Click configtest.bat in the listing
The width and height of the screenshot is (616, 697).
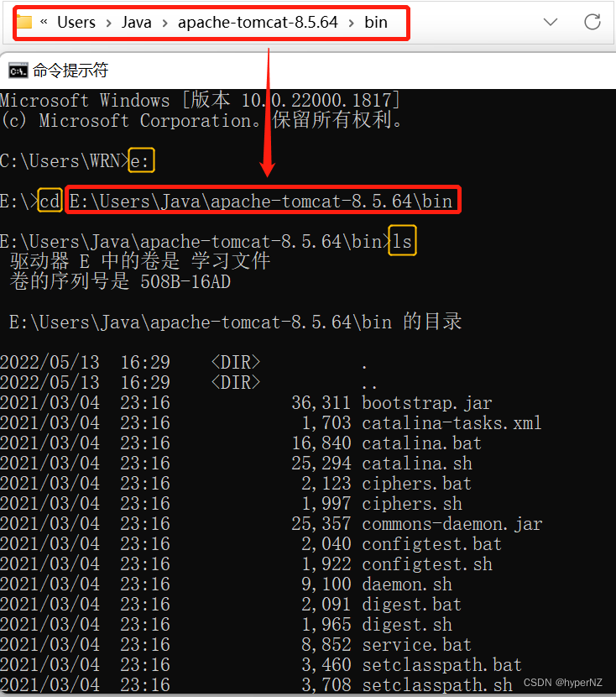pos(431,543)
